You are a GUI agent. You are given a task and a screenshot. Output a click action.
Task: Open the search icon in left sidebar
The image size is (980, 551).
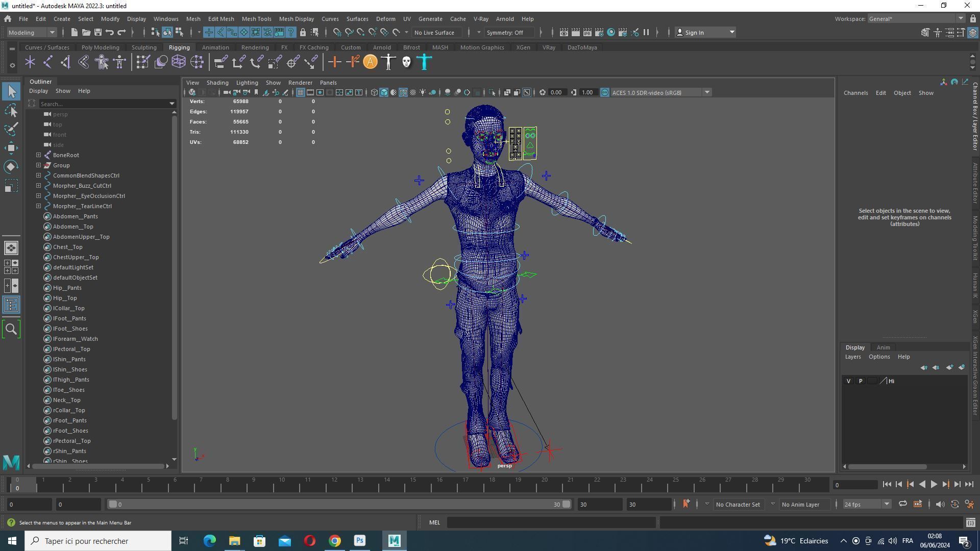tap(11, 329)
